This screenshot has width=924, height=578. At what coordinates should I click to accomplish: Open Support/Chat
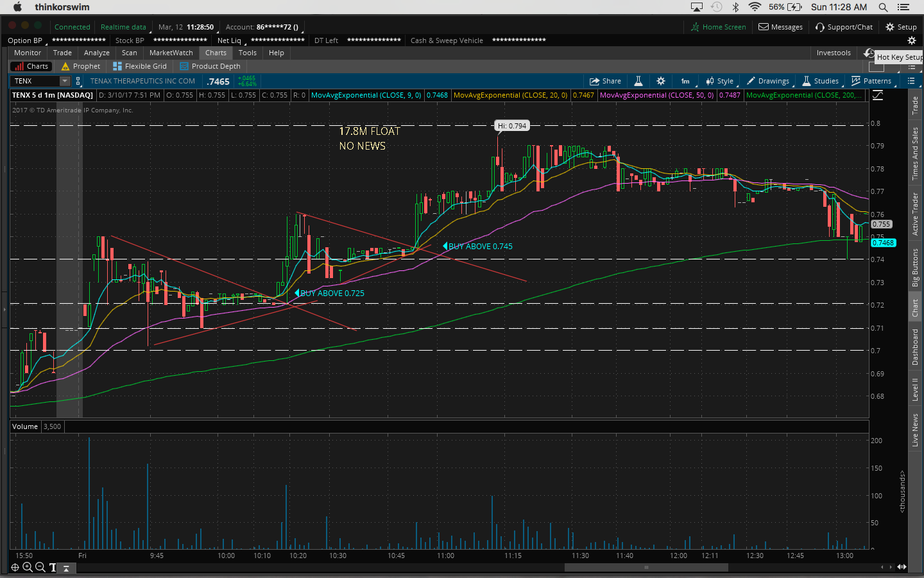(x=844, y=27)
